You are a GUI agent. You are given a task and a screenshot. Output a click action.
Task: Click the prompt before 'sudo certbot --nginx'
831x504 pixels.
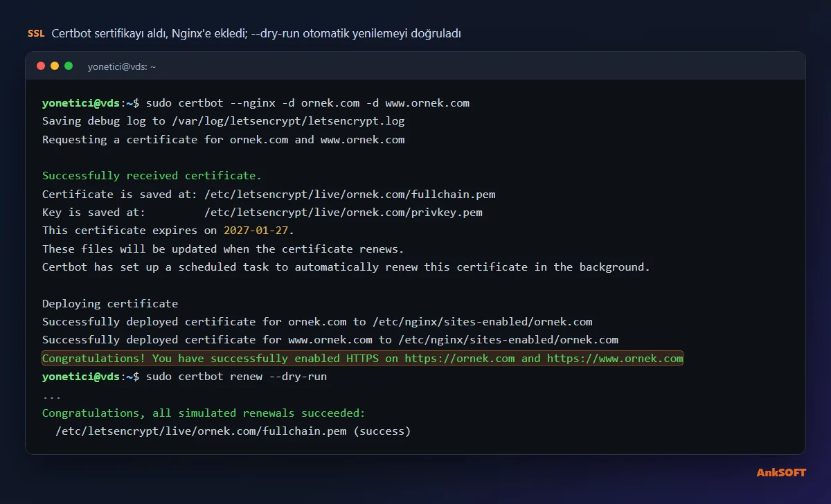90,103
